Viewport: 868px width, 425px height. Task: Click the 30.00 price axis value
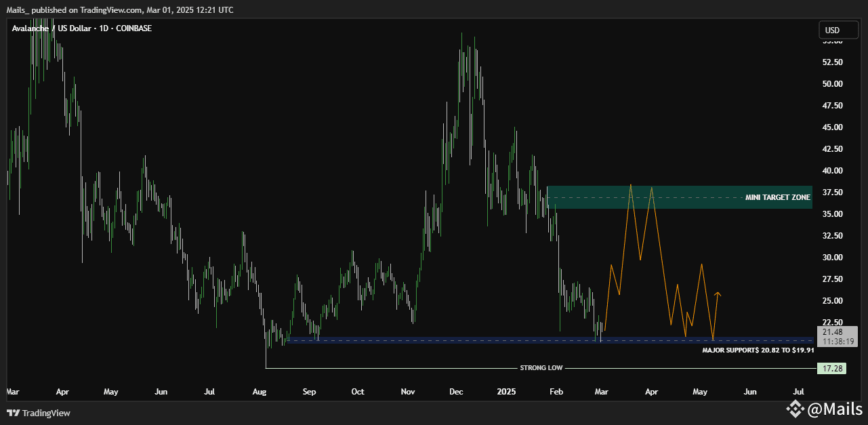(832, 258)
